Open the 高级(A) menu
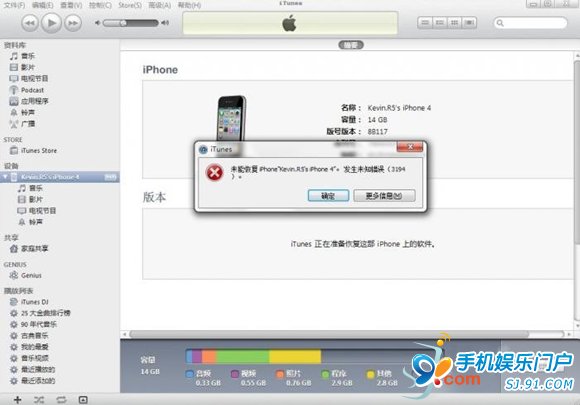Viewport: 580px width, 405px height. tap(159, 5)
